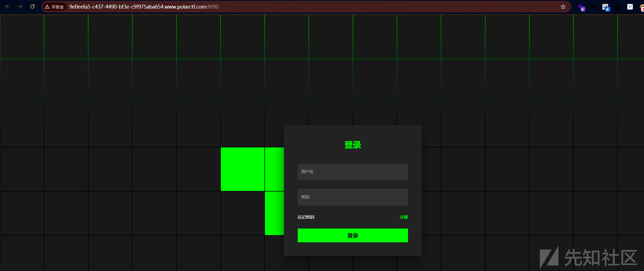Image resolution: width=644 pixels, height=271 pixels.
Task: Open the 注册 register link
Action: click(404, 217)
